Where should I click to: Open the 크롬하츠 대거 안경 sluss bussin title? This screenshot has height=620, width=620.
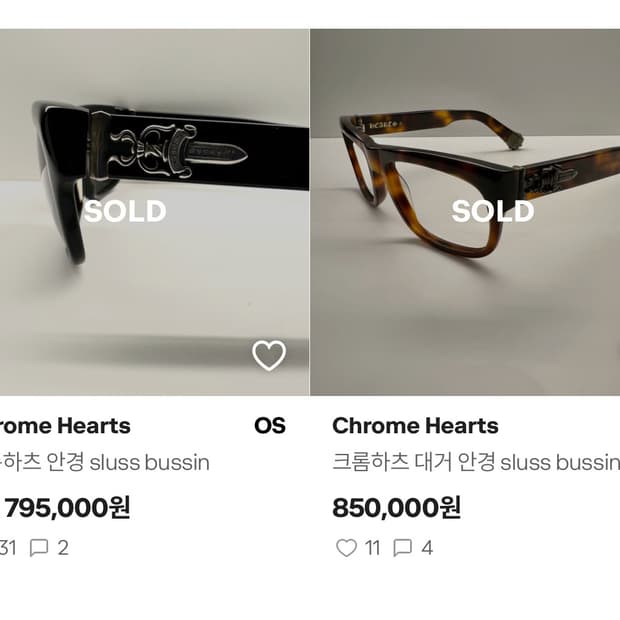pos(475,463)
